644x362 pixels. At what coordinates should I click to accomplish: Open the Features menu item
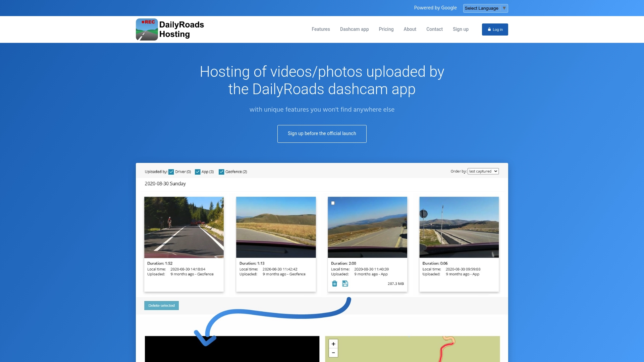point(321,29)
